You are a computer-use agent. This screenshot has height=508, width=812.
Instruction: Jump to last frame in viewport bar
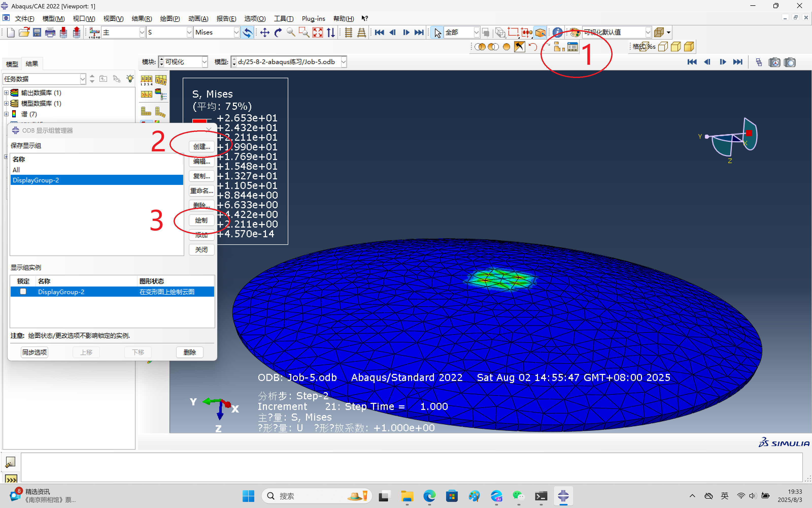pyautogui.click(x=738, y=62)
